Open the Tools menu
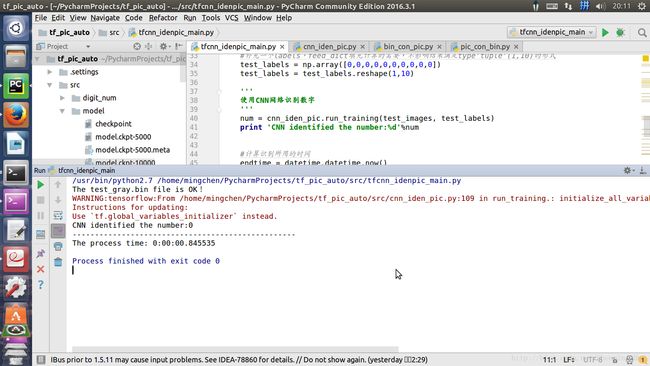 click(211, 18)
